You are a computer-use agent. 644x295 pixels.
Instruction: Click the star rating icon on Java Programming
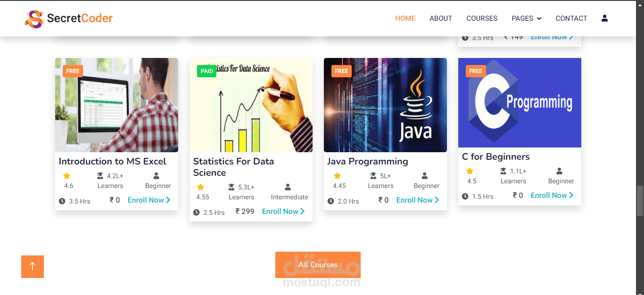pyautogui.click(x=337, y=176)
